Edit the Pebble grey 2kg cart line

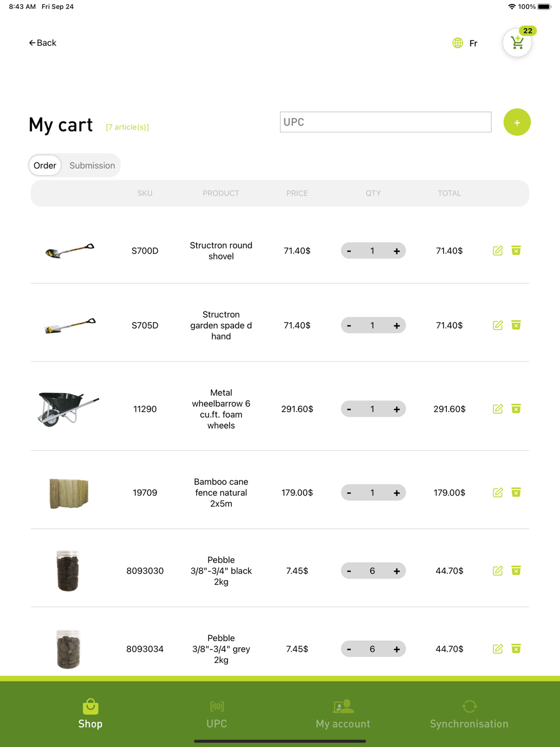498,649
